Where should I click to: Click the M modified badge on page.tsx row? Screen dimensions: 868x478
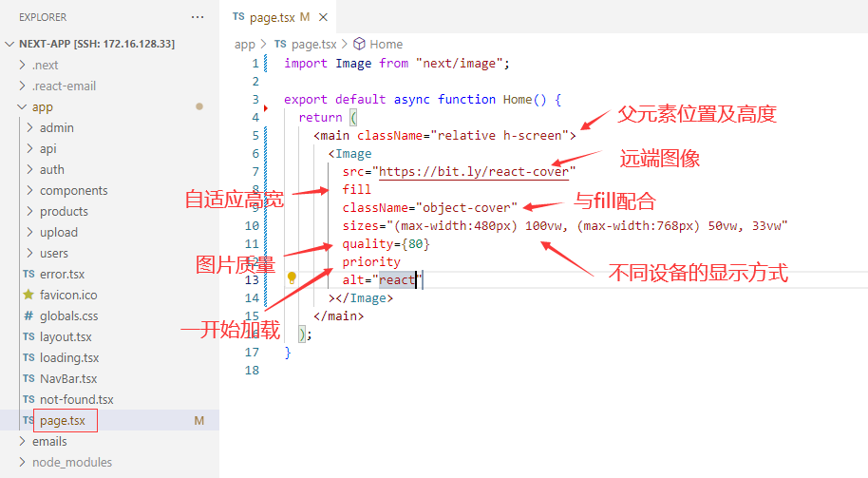point(198,421)
